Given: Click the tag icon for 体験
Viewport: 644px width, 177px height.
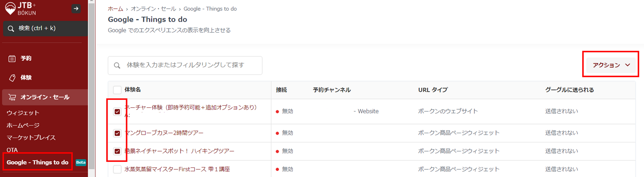Looking at the screenshot, I should coord(12,78).
